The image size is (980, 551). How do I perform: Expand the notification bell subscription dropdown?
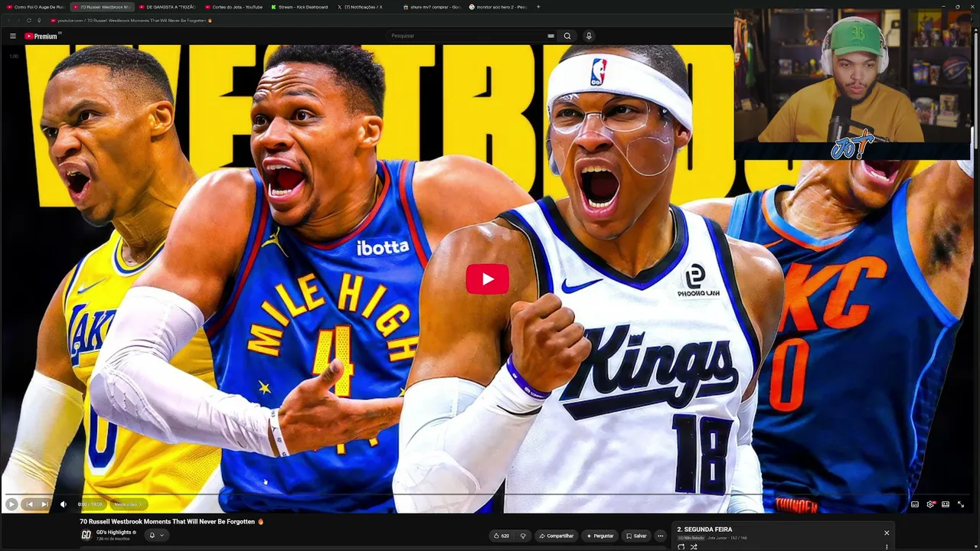coord(155,535)
